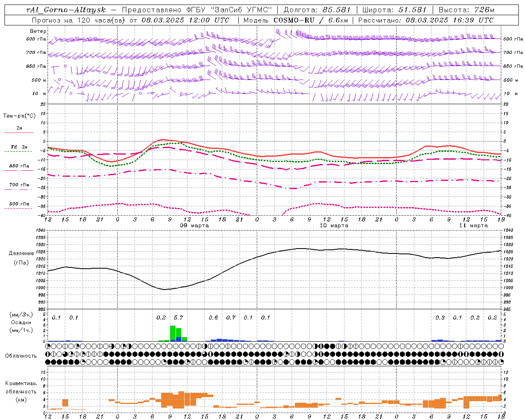Click the 'Прогноз на 120 часа(ов)' text

[79, 20]
